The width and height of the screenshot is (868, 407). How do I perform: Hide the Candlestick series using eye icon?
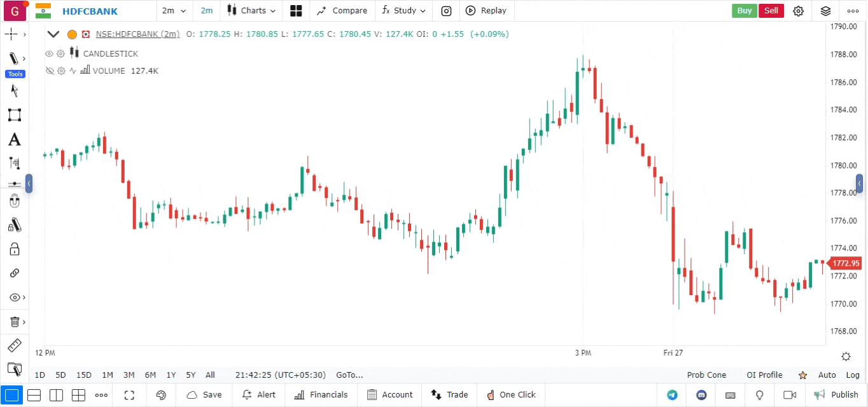[x=50, y=54]
